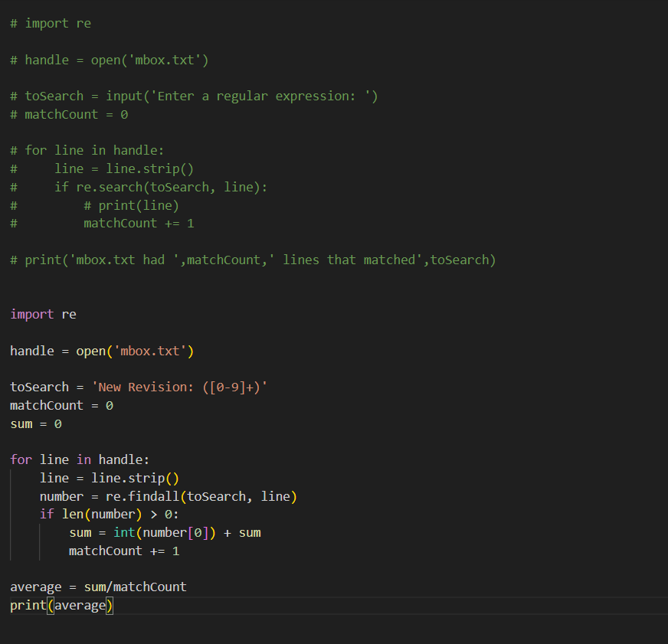This screenshot has width=668, height=644.
Task: Click the active 'for line in handle:' line
Action: (80, 459)
